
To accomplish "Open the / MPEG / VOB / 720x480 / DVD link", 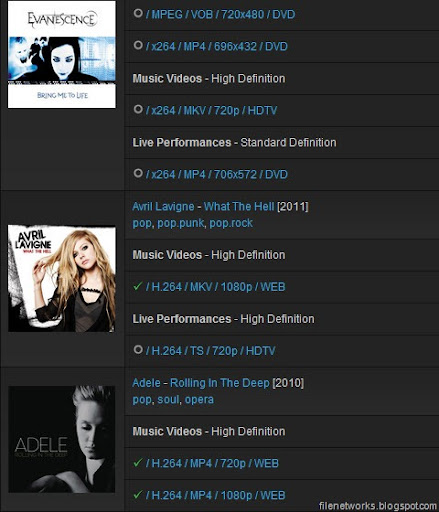I will click(220, 14).
